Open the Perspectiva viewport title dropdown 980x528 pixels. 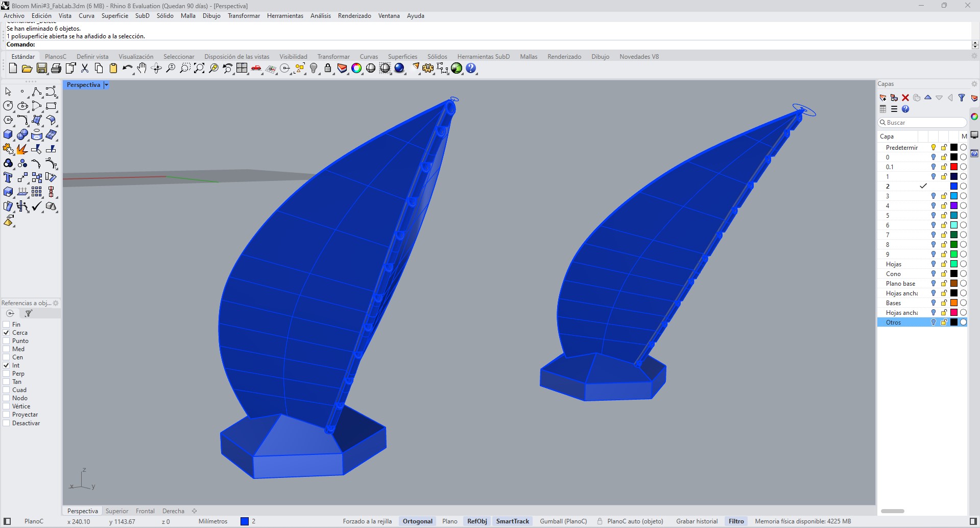coord(106,85)
